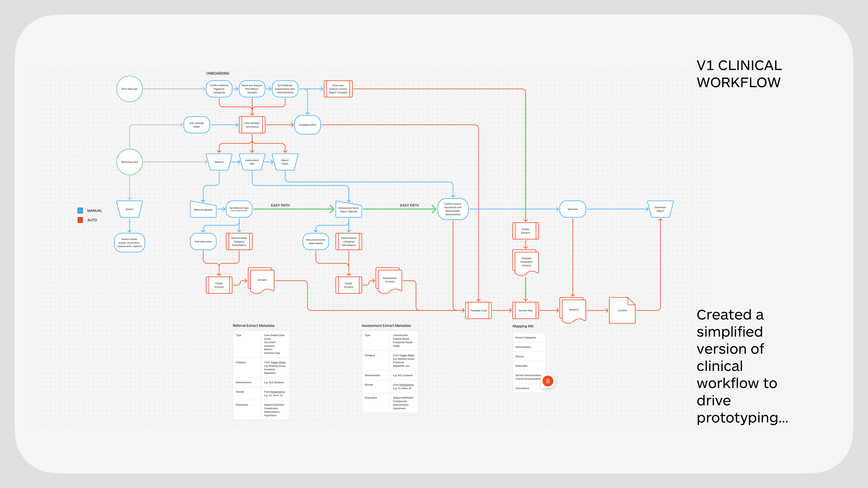Click the orange B collaborator avatar badge

(x=548, y=381)
